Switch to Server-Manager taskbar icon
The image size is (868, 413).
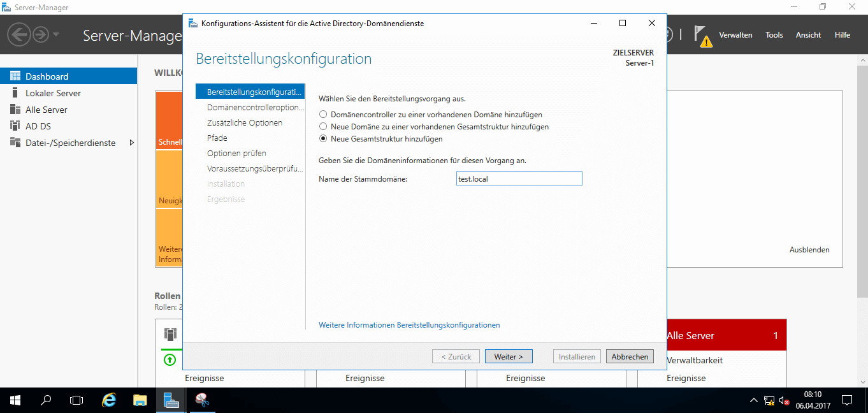click(x=171, y=400)
